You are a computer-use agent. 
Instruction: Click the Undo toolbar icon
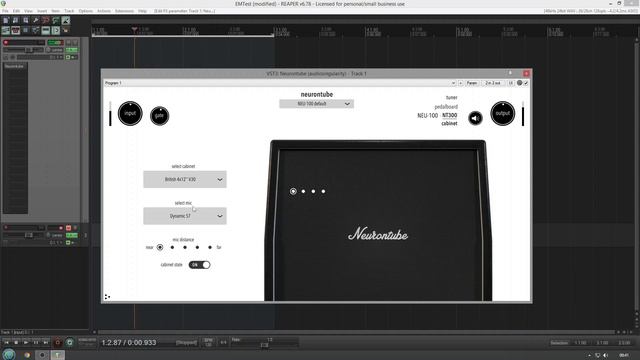coord(46,20)
